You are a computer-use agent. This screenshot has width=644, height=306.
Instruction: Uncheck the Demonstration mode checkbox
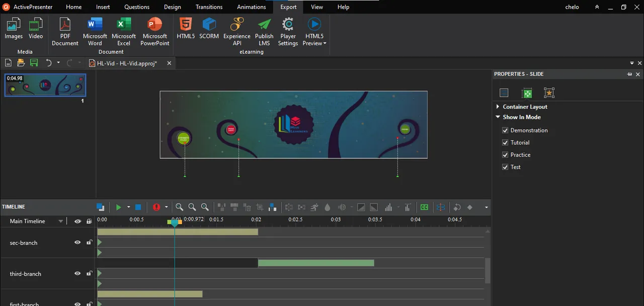point(505,130)
